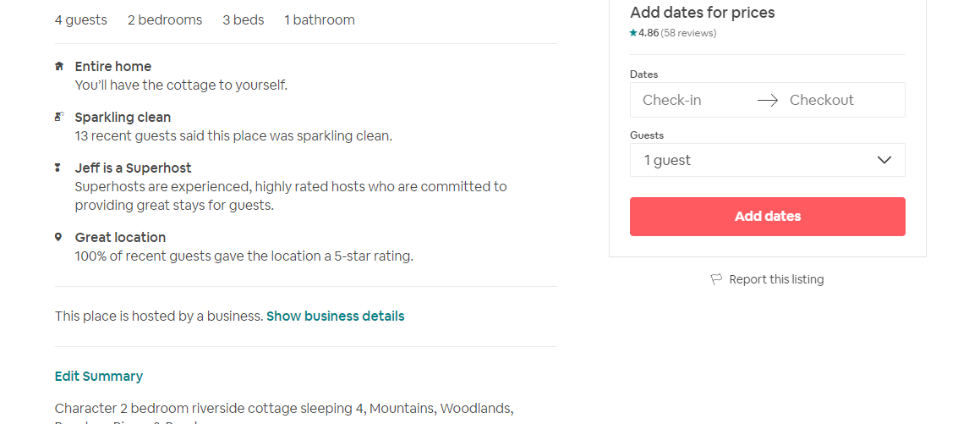Click the Add dates for prices heading

point(703,13)
